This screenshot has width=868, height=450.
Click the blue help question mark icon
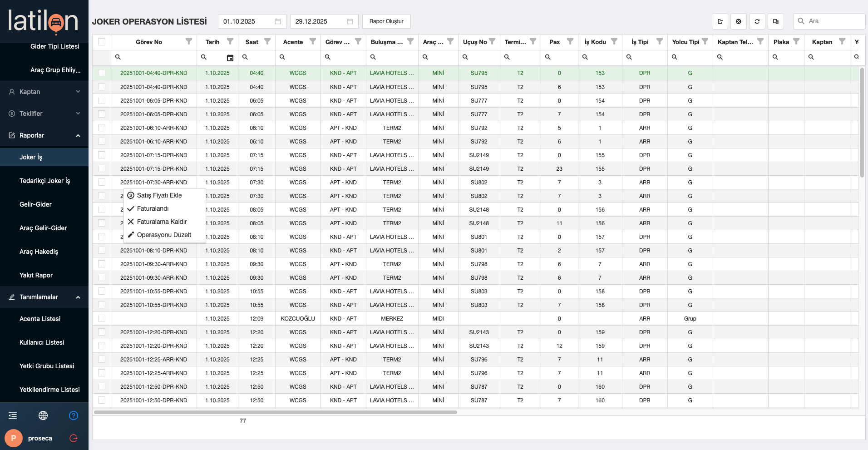(x=74, y=415)
